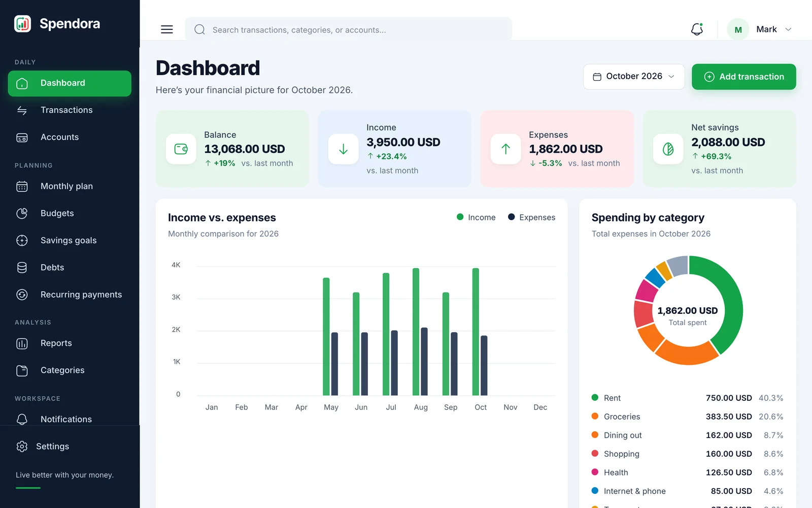Click the Balance wallet icon
This screenshot has width=812, height=508.
click(x=181, y=149)
